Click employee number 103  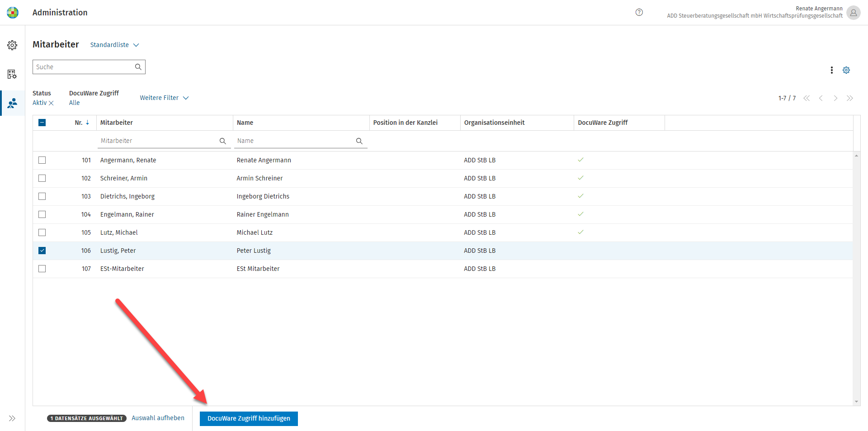(x=86, y=196)
